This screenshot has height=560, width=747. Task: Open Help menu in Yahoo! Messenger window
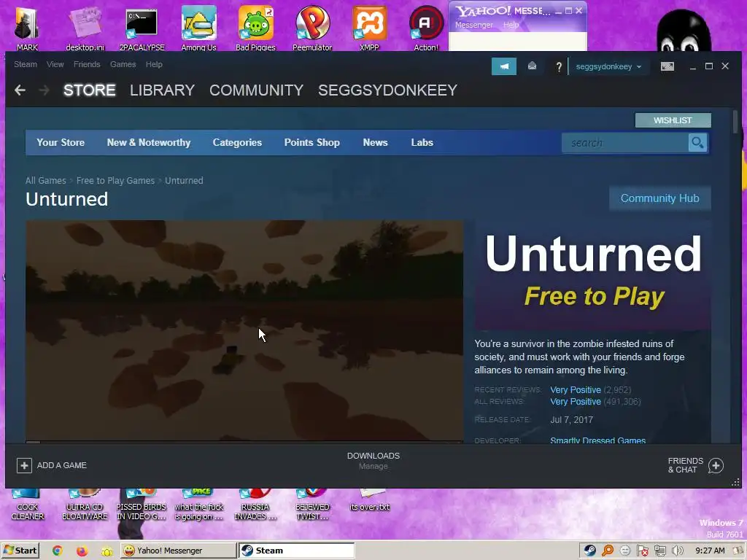point(511,25)
